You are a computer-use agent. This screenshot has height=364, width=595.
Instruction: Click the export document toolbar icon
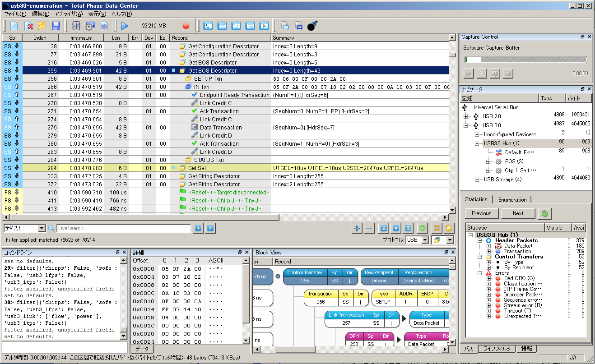pos(298,26)
